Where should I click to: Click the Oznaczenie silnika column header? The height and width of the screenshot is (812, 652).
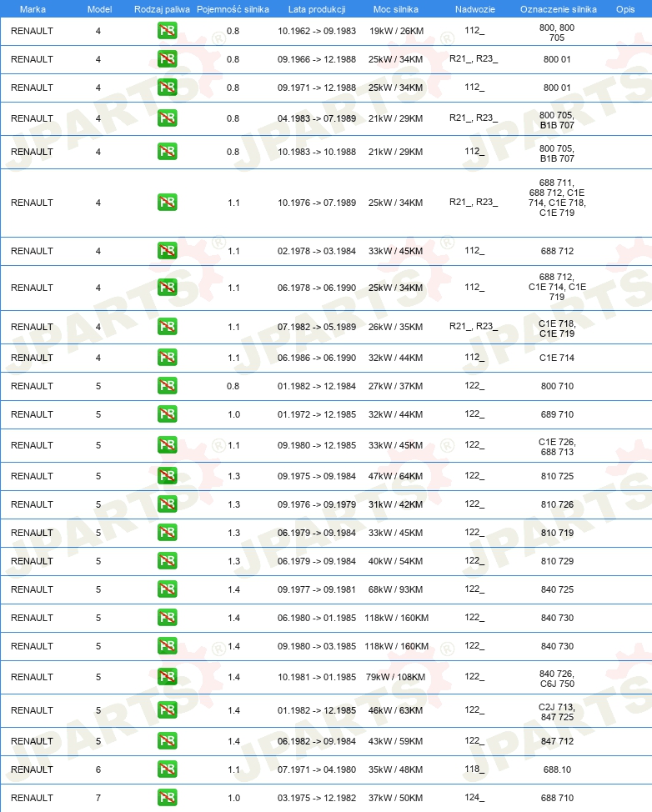559,9
